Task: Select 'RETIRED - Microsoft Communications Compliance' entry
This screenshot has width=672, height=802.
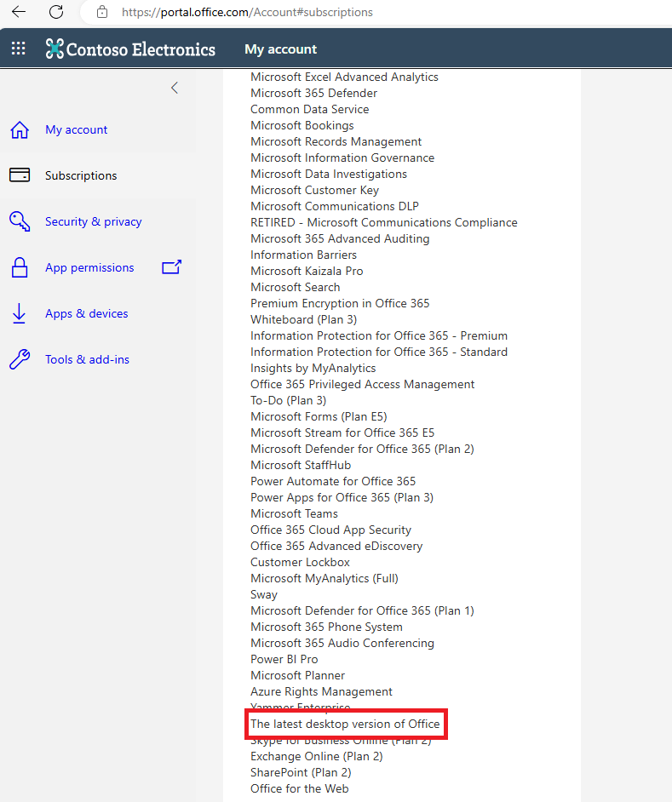Action: click(384, 222)
